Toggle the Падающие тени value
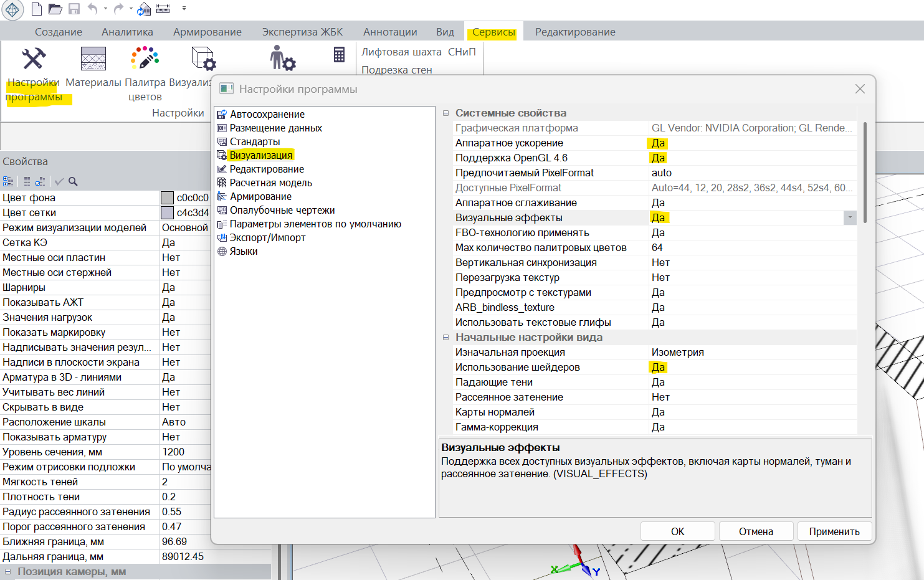The width and height of the screenshot is (924, 580). [x=658, y=382]
